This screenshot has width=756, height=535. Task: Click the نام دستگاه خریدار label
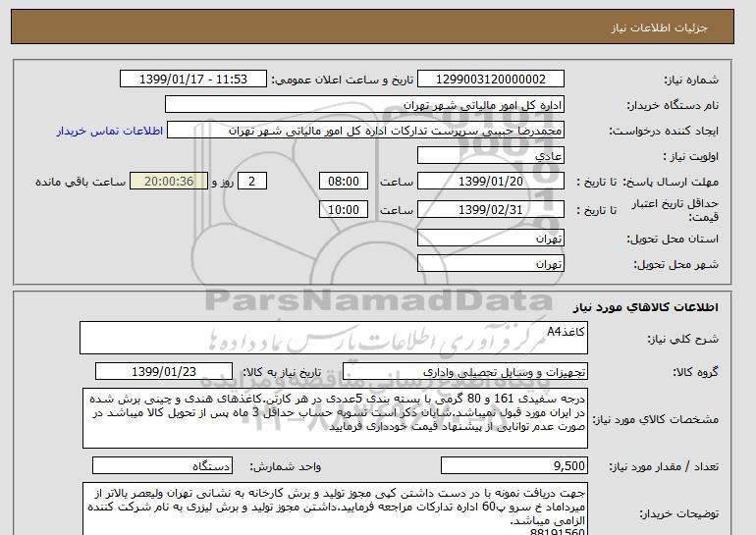click(x=673, y=106)
